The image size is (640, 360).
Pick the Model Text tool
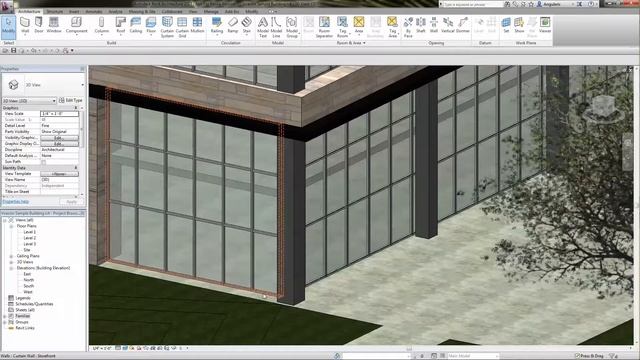tap(263, 27)
